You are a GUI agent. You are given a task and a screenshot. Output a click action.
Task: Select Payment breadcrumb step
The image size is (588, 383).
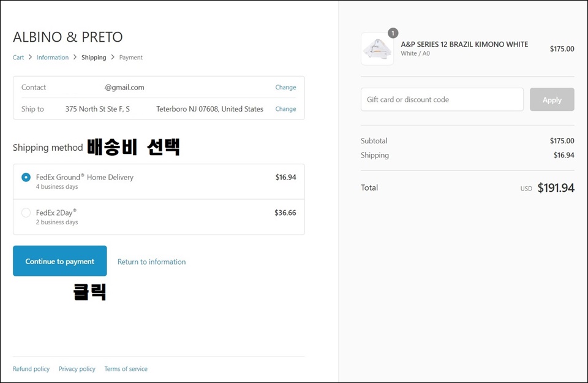131,58
